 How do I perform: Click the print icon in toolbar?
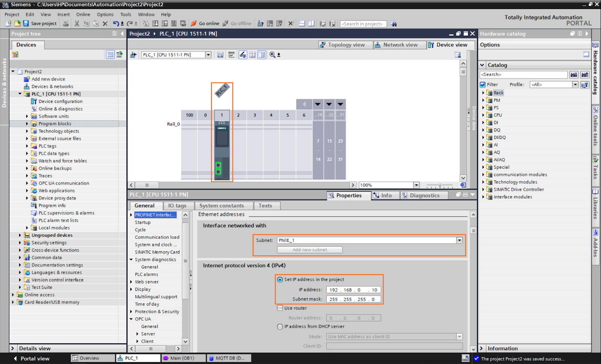click(x=66, y=24)
